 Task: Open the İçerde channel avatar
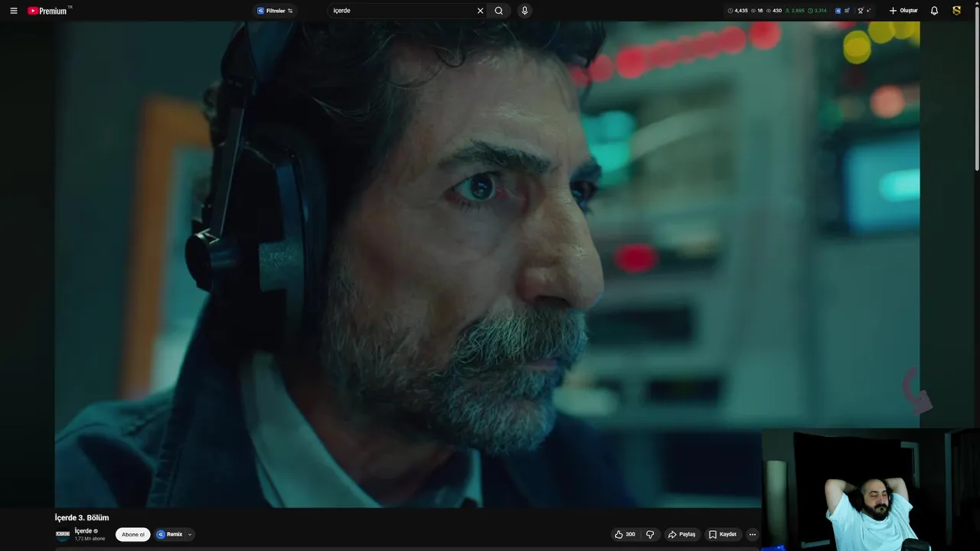[x=63, y=534]
